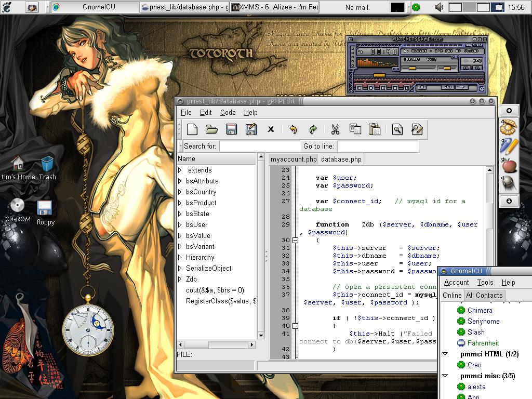This screenshot has width=532, height=399.
Task: Open the GNOME foot main menu
Action: (7, 7)
